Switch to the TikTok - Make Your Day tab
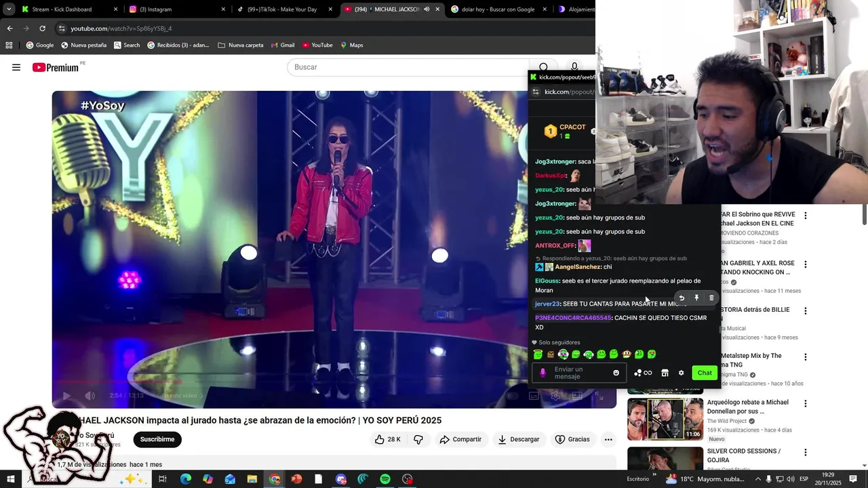868x488 pixels. click(x=285, y=9)
